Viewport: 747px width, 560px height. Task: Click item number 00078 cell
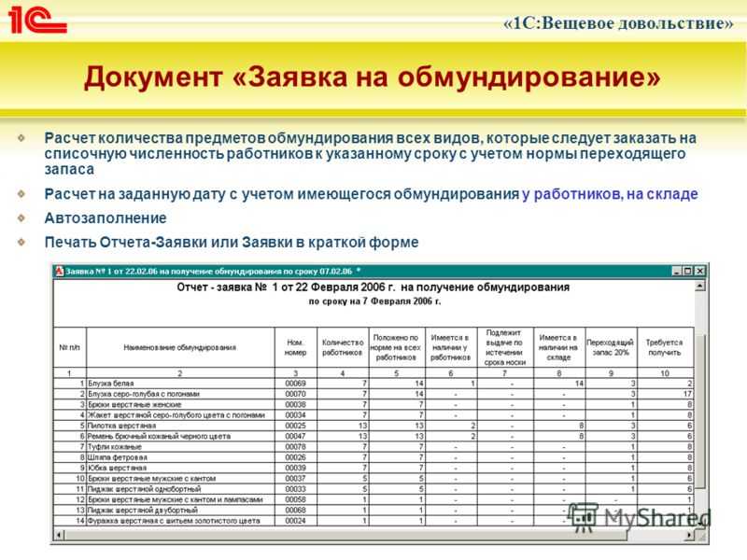click(295, 447)
